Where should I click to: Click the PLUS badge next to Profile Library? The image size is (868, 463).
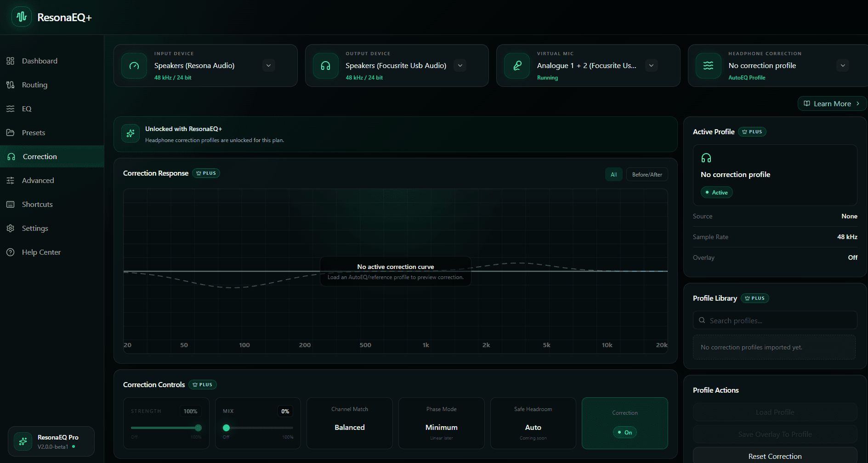tap(755, 298)
